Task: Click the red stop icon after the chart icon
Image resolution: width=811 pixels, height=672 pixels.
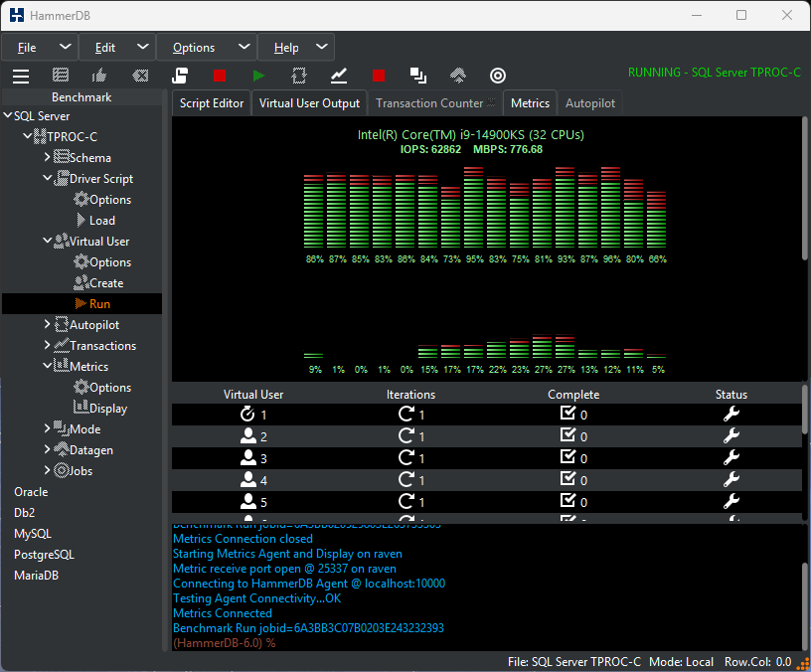Action: point(379,76)
